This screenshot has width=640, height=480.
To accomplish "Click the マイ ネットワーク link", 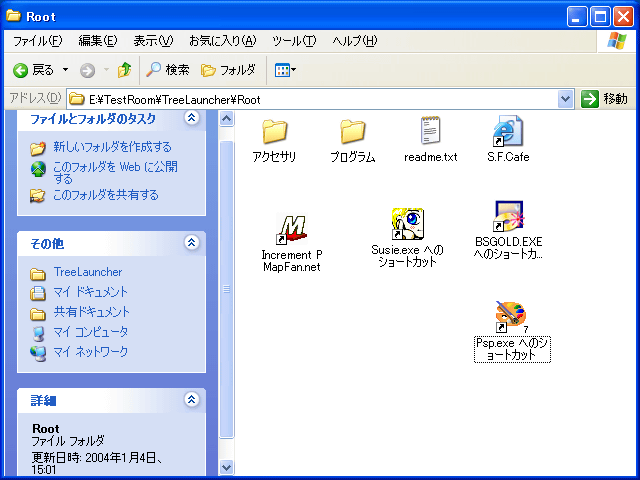I will click(x=91, y=351).
